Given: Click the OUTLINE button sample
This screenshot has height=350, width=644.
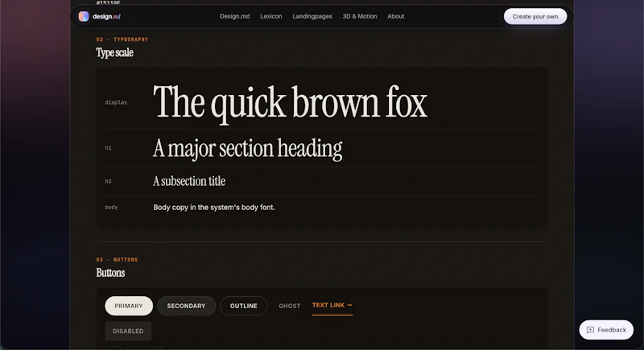Looking at the screenshot, I should click(244, 306).
